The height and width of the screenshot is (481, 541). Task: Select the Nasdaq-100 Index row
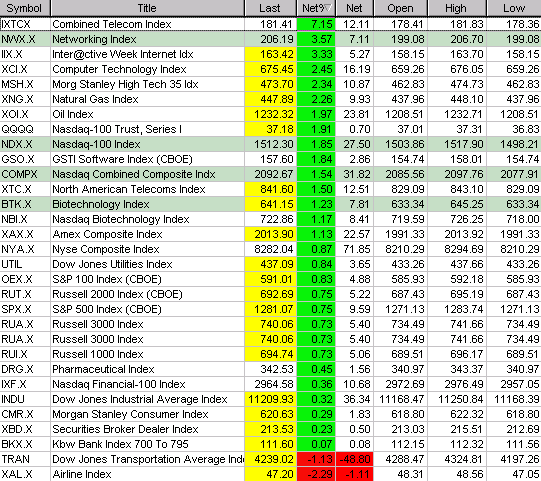tap(270, 144)
